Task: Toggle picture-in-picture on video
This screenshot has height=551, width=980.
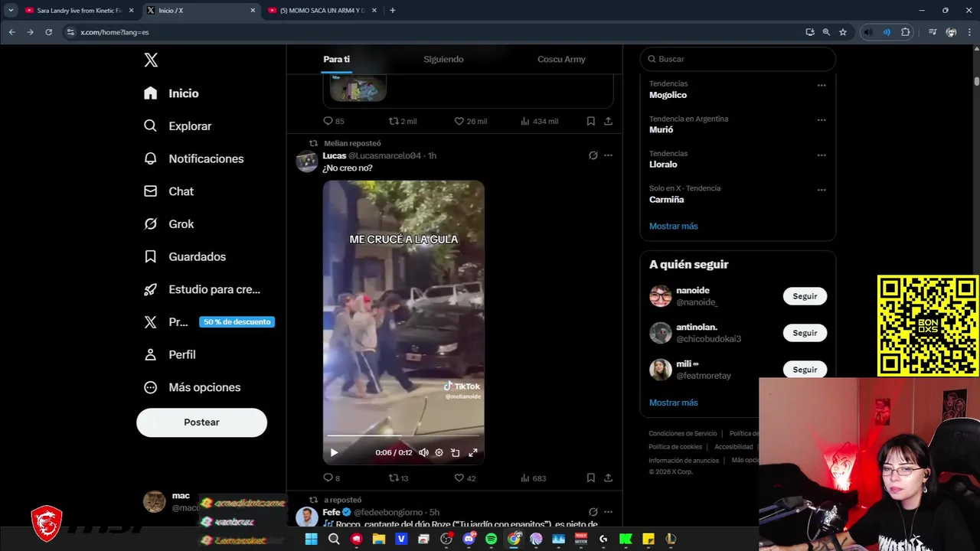Action: [456, 452]
